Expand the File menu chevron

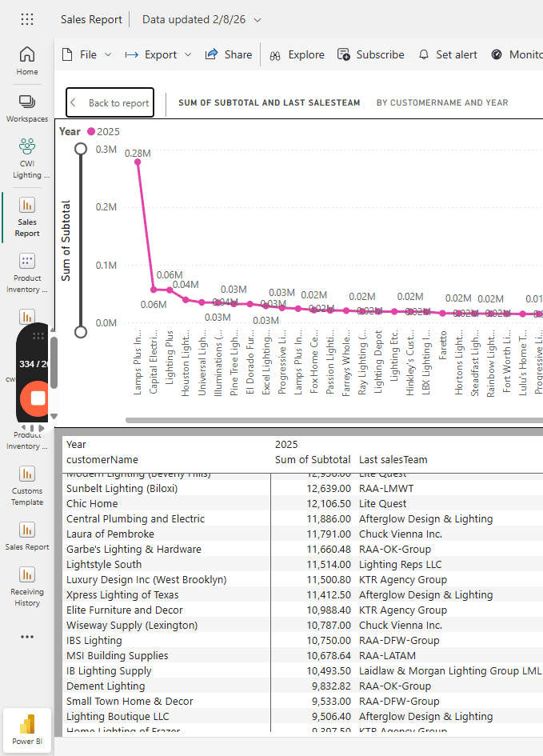click(109, 55)
